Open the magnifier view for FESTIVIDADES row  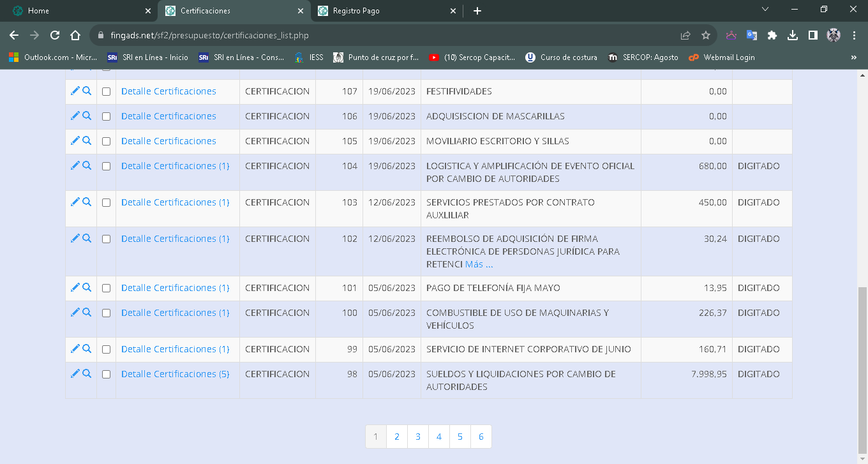click(87, 91)
